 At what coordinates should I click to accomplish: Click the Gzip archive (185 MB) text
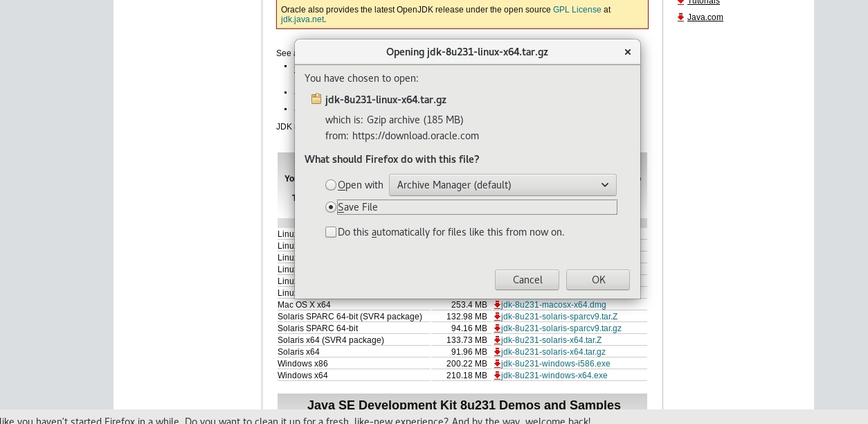pyautogui.click(x=415, y=120)
